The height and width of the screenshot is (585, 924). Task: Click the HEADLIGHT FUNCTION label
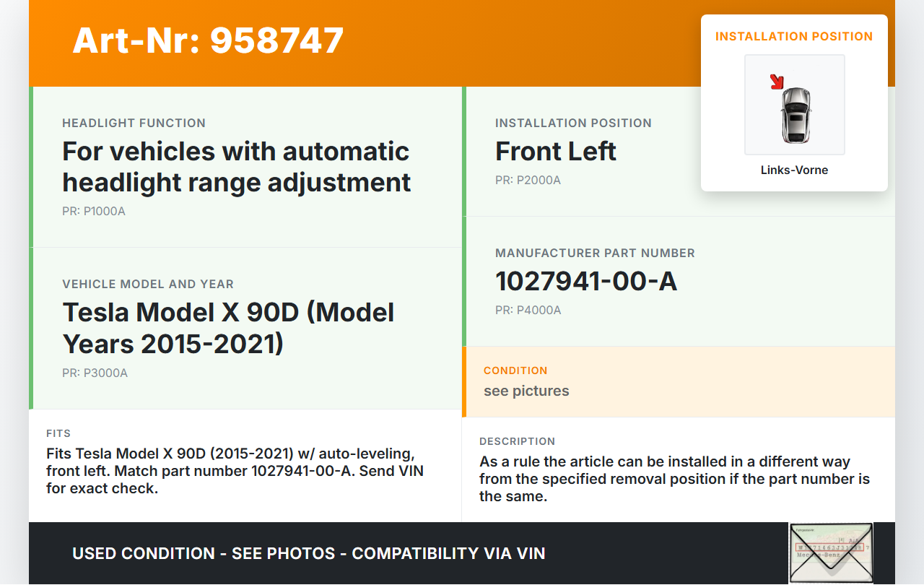pos(134,123)
